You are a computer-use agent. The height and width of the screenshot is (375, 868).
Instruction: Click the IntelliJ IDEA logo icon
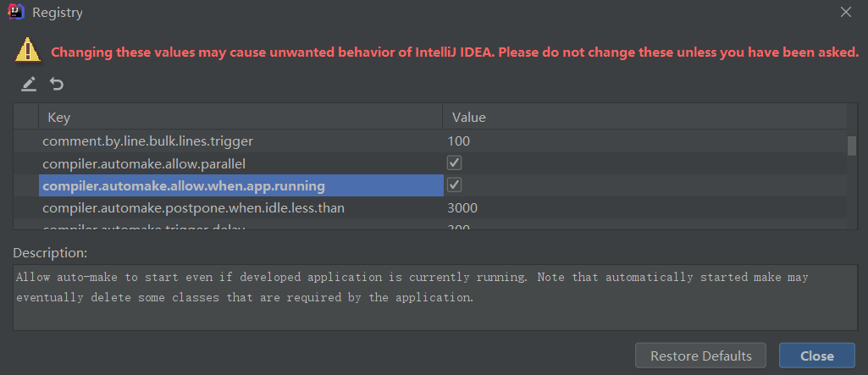15,12
